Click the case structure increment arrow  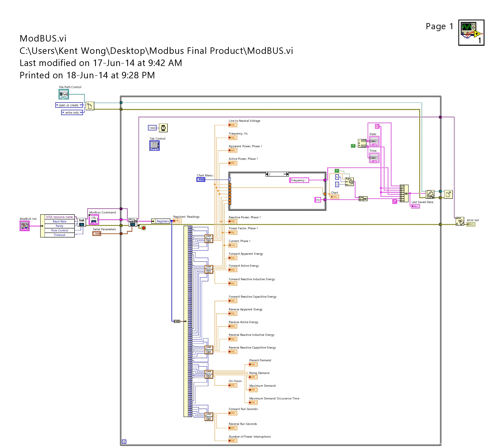pos(288,174)
